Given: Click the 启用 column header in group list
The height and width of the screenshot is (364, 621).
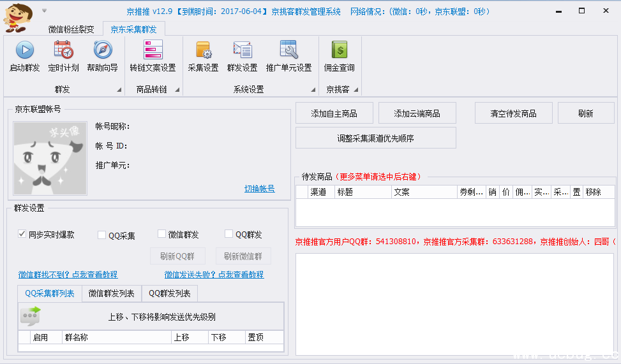Looking at the screenshot, I should [47, 337].
